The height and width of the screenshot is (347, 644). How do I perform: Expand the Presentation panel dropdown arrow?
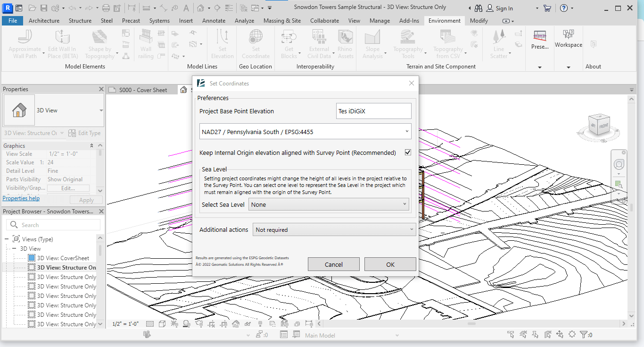point(540,68)
